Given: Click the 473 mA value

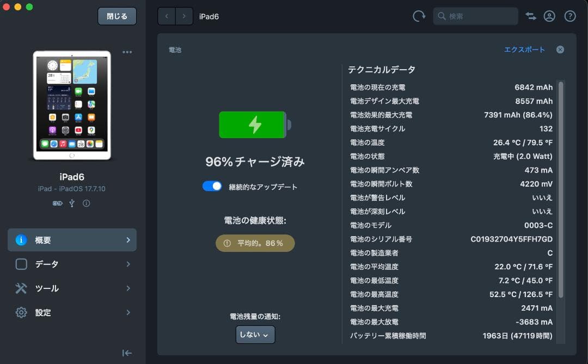Looking at the screenshot, I should pos(538,170).
